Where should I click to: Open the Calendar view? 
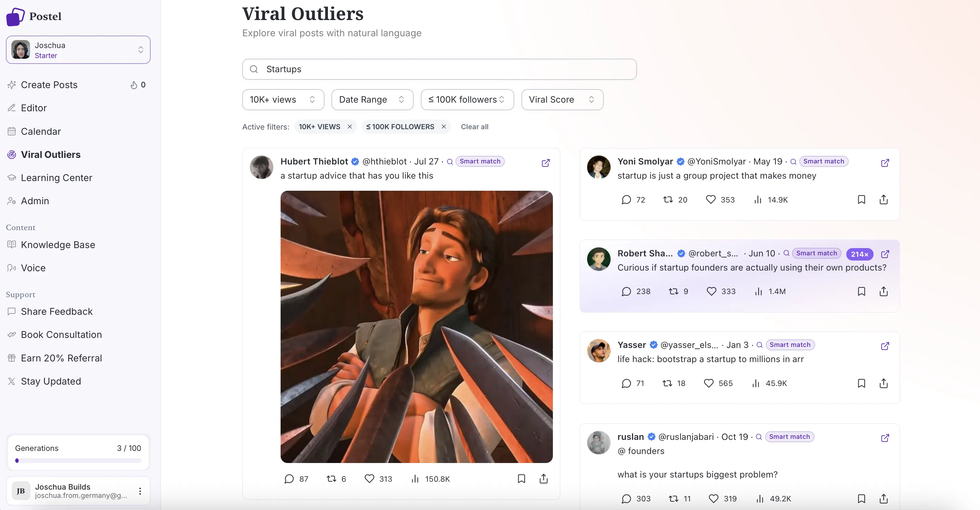click(41, 131)
